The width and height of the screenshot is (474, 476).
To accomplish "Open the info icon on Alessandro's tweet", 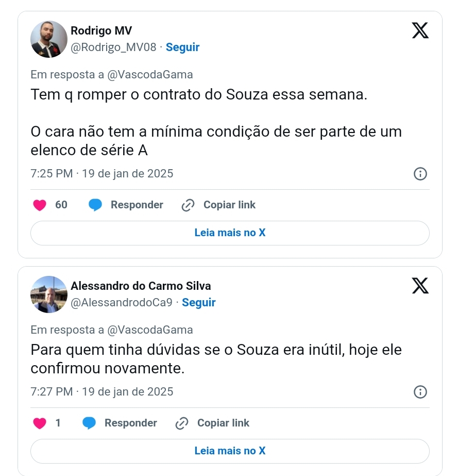I will point(420,392).
